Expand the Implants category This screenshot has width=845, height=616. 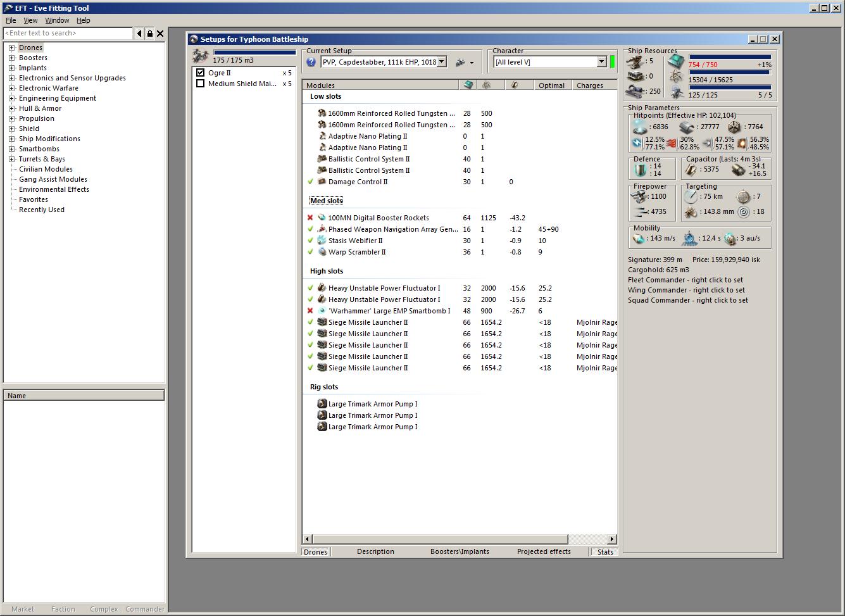click(11, 68)
